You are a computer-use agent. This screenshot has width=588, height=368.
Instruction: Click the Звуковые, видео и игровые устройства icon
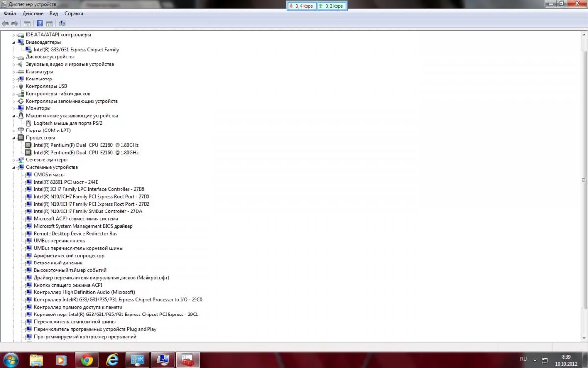[21, 64]
